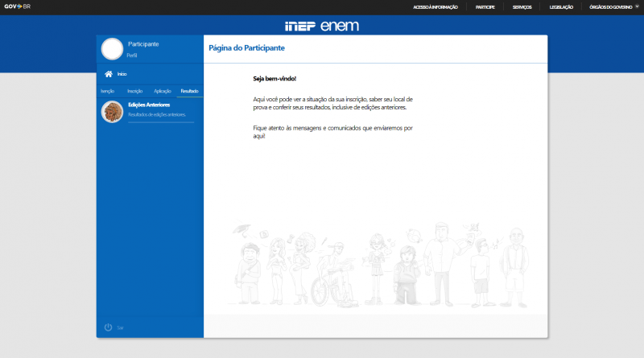Expand the Órgãos do Governo dropdown
This screenshot has width=644, height=358.
[x=613, y=6]
